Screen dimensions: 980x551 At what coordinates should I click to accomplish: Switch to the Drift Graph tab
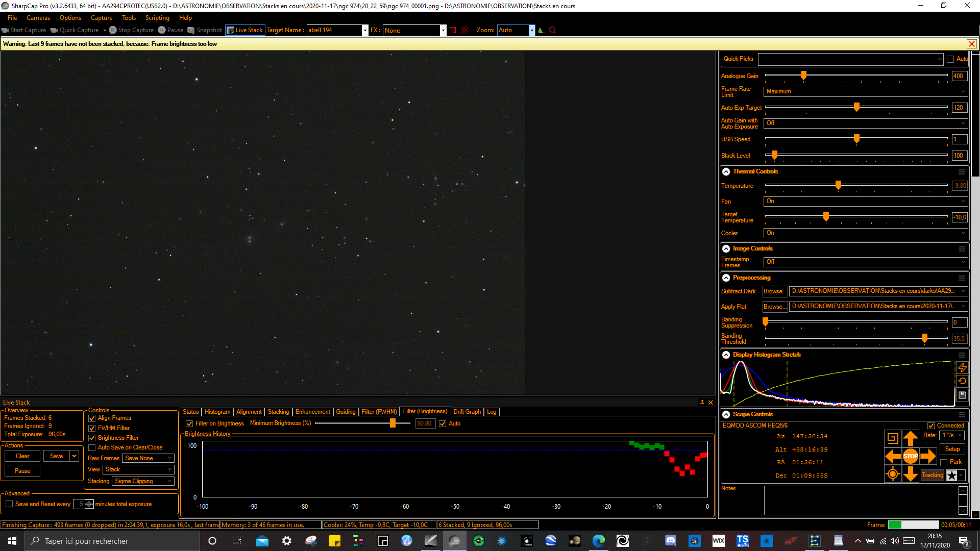[467, 412]
